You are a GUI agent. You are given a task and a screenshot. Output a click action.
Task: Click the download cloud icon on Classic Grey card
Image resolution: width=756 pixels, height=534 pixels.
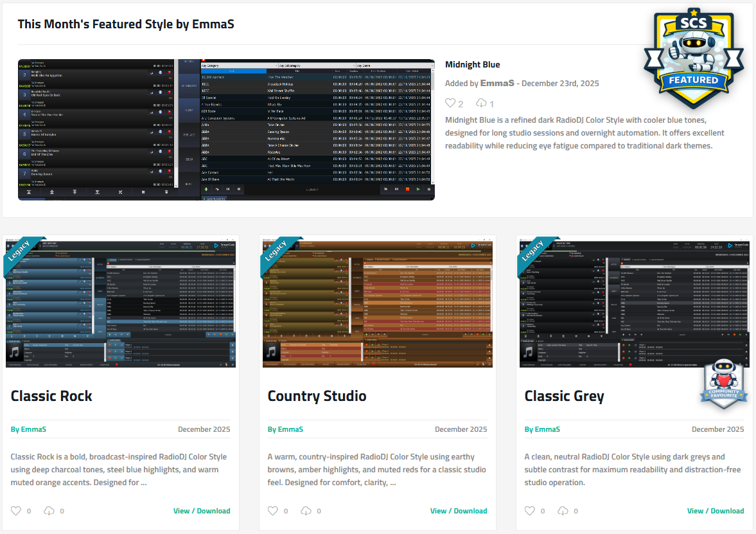(x=563, y=511)
